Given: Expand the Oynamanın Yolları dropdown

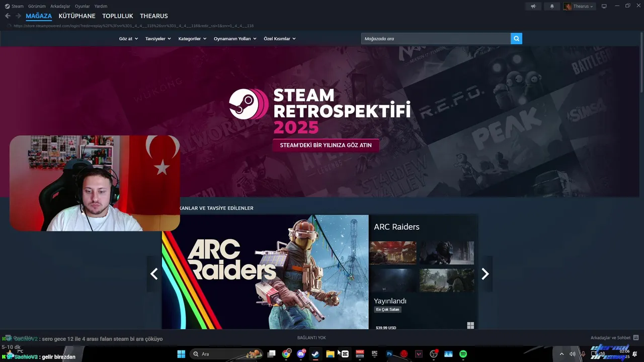Looking at the screenshot, I should [235, 39].
